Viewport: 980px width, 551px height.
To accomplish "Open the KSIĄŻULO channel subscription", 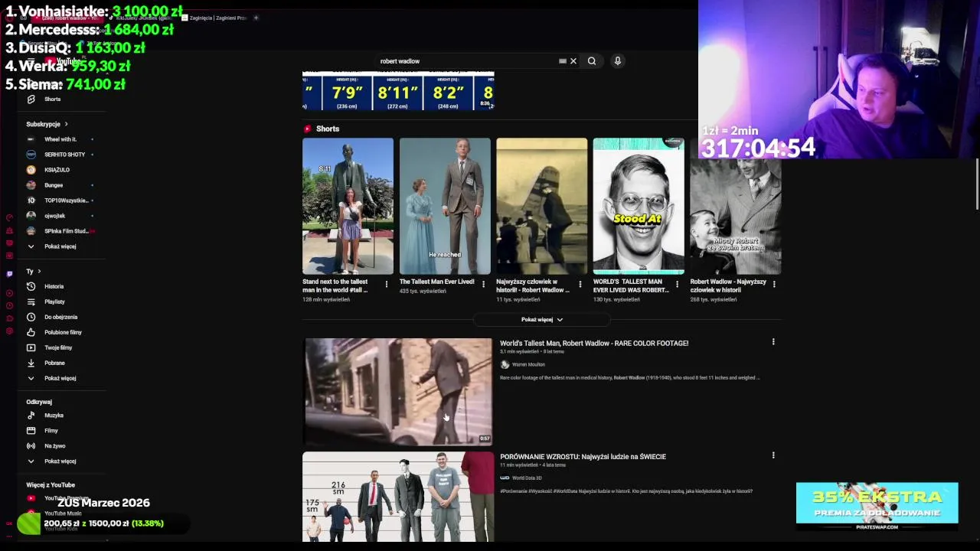I will [57, 170].
